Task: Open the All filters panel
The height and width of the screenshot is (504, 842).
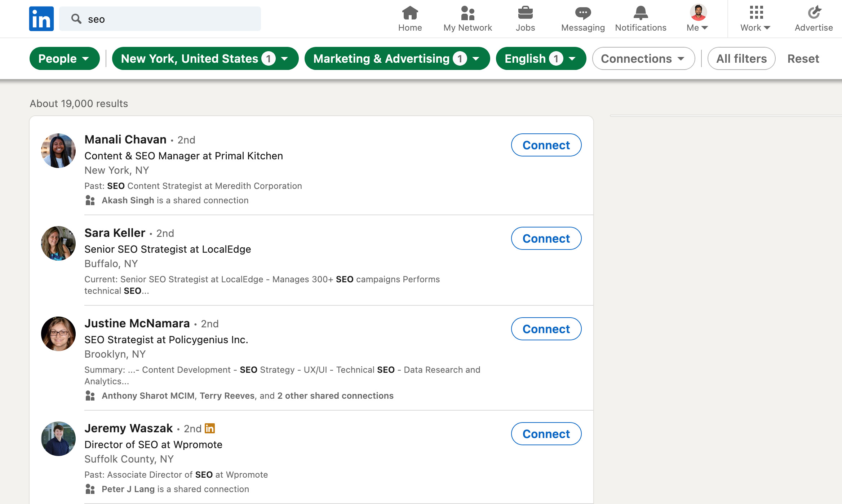Action: [x=741, y=58]
